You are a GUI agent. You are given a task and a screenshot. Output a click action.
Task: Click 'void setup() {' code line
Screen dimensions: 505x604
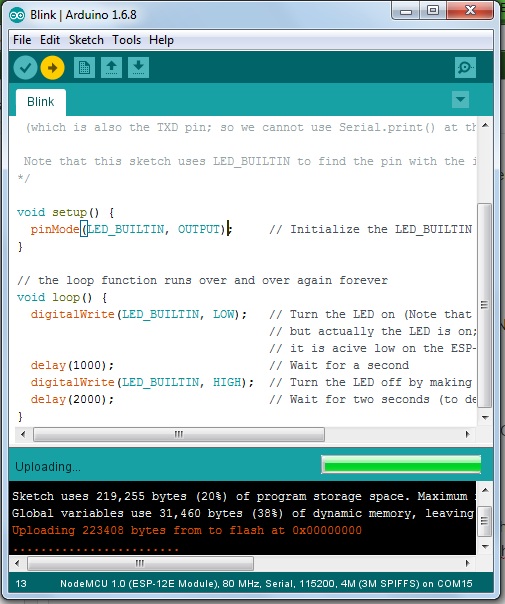coord(65,213)
